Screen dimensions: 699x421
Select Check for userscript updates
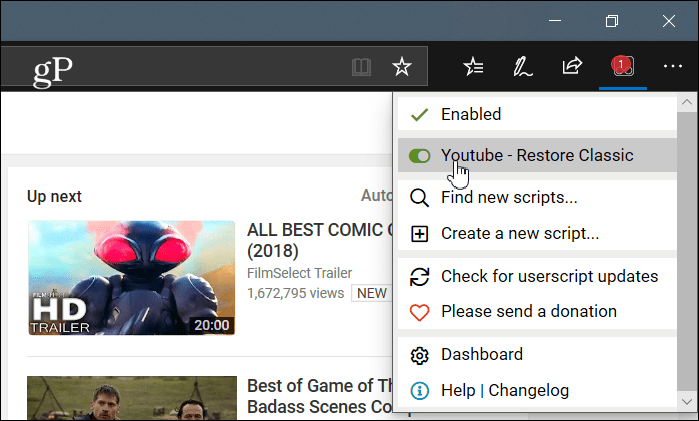click(537, 276)
